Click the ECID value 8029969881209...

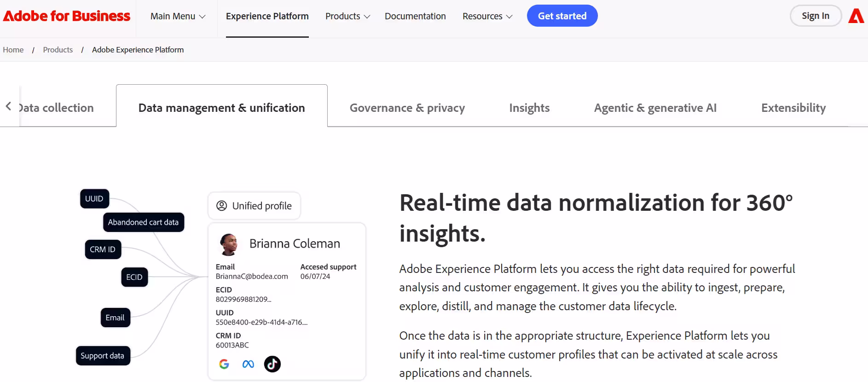[x=243, y=299]
